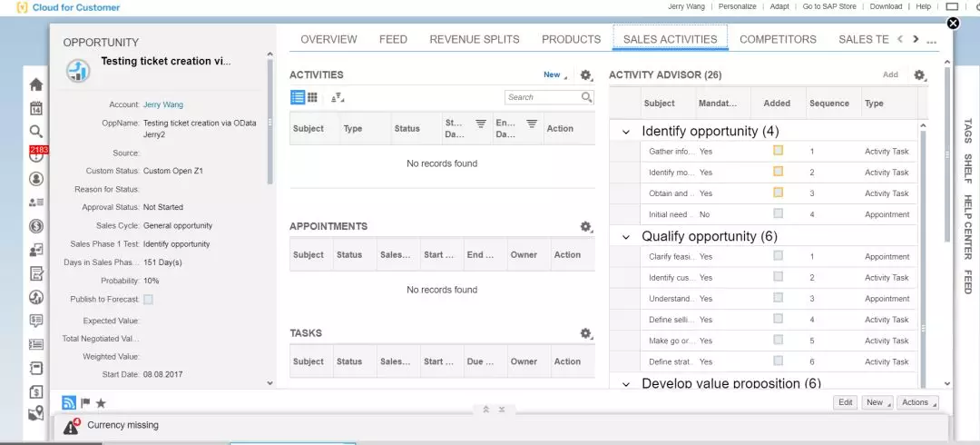
Task: Click the opportunity chart icon in header
Action: (78, 70)
